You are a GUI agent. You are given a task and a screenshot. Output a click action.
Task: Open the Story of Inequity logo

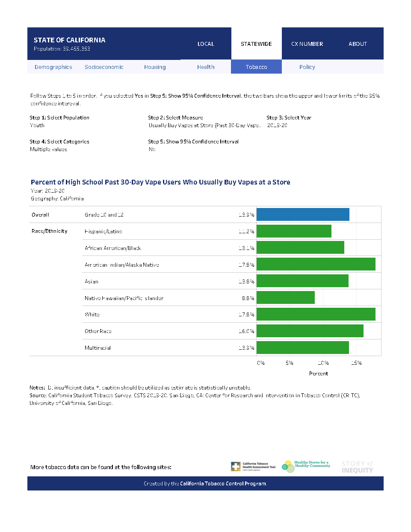[357, 467]
